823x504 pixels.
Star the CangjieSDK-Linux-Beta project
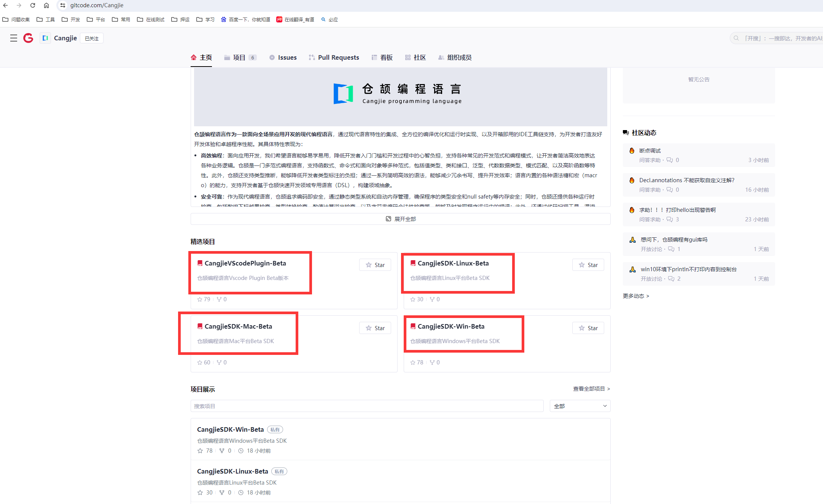[588, 265]
